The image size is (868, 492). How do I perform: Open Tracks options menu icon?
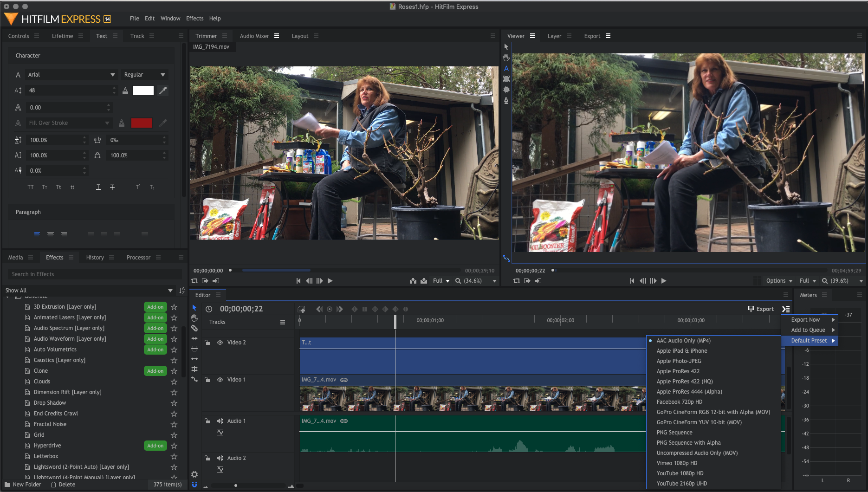282,322
